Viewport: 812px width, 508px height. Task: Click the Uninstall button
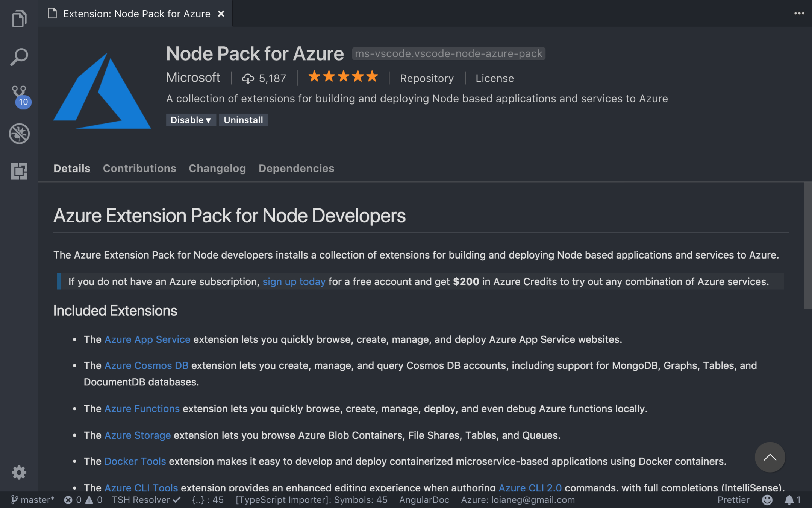243,120
